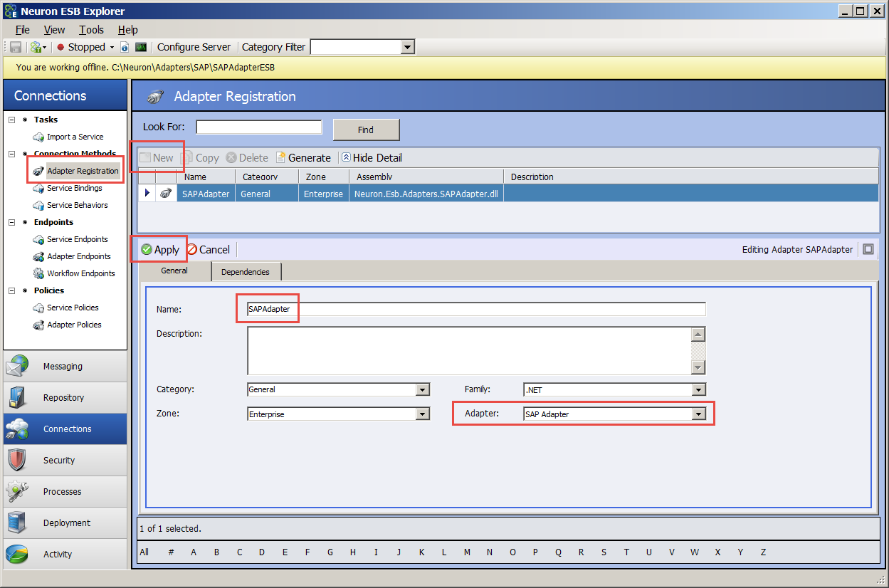Click the adapter icon in the SAPAdapter row
The height and width of the screenshot is (588, 889).
(x=166, y=194)
